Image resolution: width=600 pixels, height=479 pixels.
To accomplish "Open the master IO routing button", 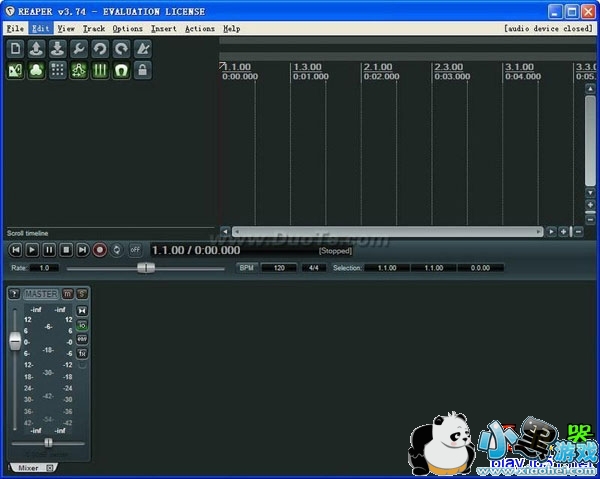I will coord(82,325).
